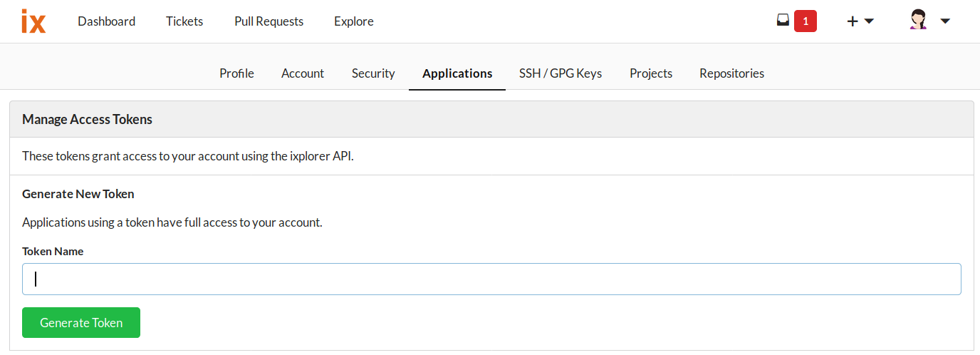
Task: Click the ix logo icon
Action: (x=33, y=21)
